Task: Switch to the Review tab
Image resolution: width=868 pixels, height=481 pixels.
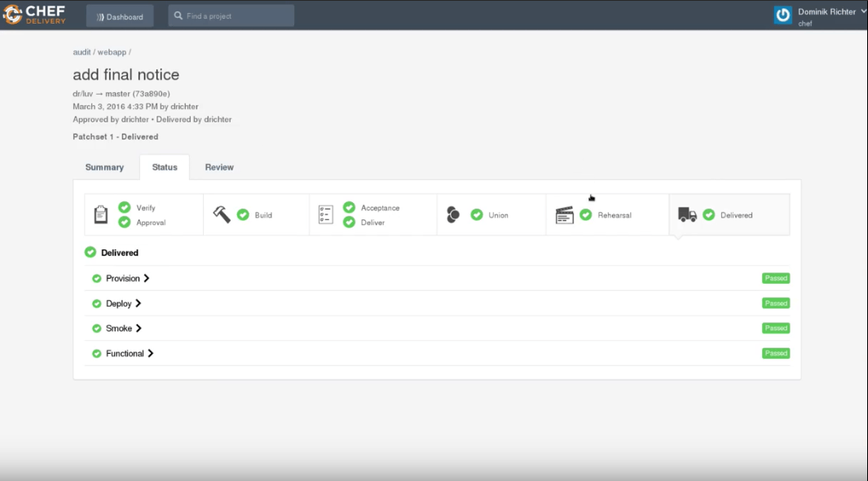Action: 219,167
